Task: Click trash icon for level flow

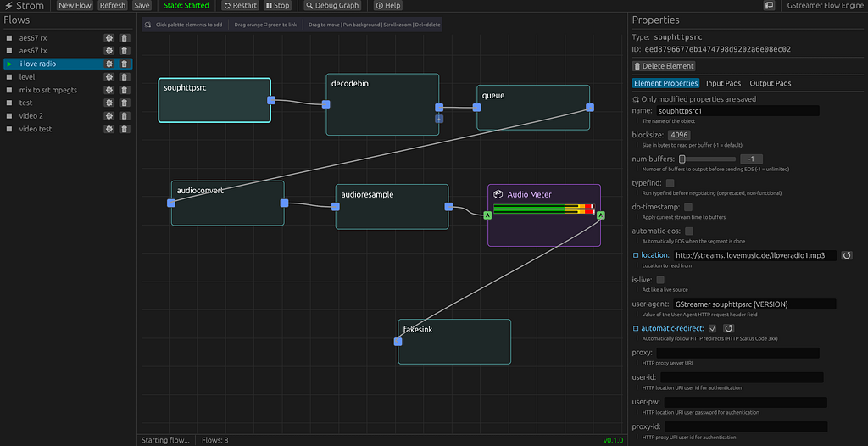Action: point(125,76)
